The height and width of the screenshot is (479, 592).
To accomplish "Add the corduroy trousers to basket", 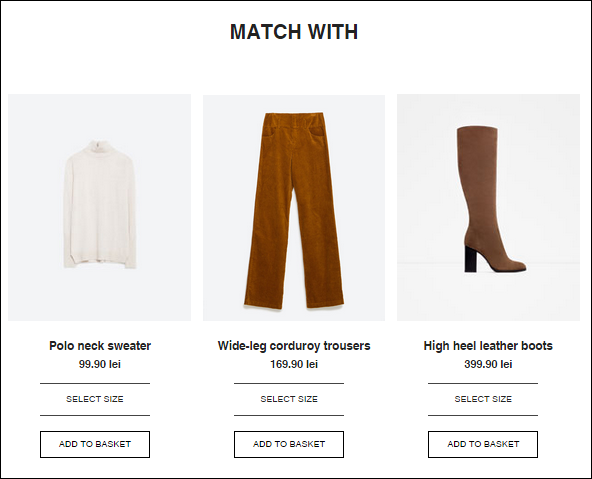I will click(x=289, y=444).
